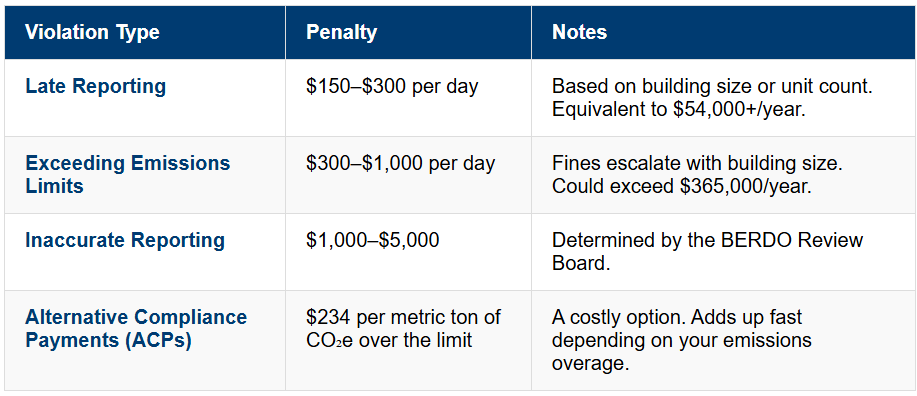Select Alternative Compliance Payments (ACPs) label
Screen dimensions: 917x396
136,329
